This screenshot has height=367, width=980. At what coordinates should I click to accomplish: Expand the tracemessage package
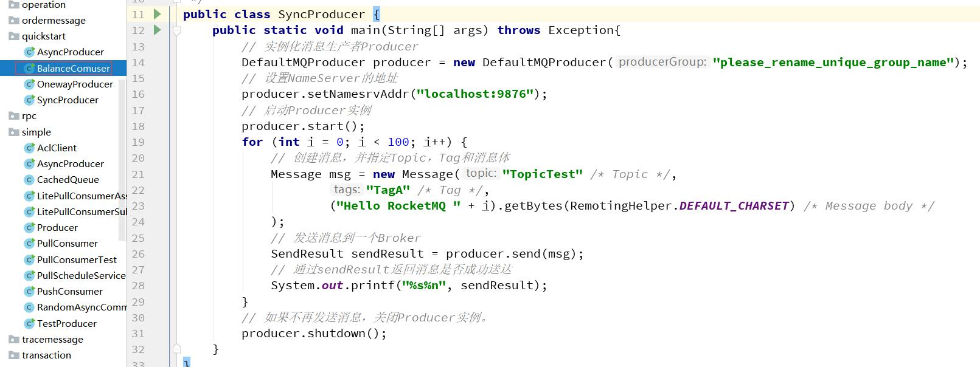point(52,340)
